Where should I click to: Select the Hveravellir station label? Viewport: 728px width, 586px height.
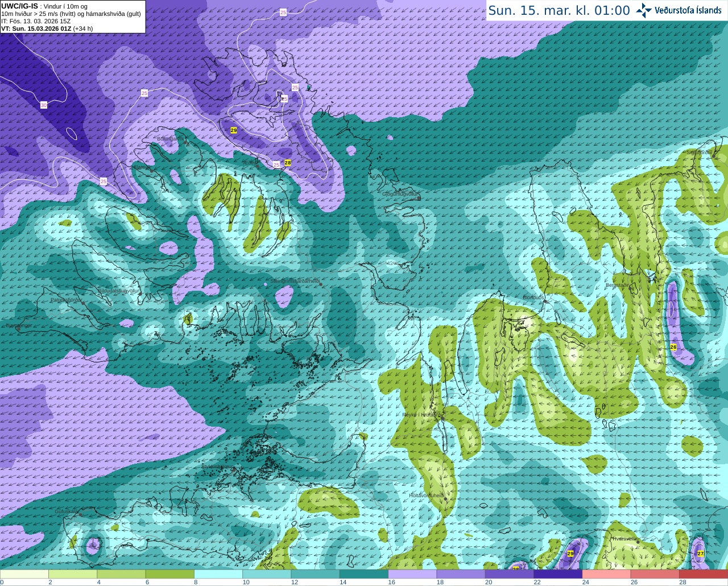tap(624, 539)
